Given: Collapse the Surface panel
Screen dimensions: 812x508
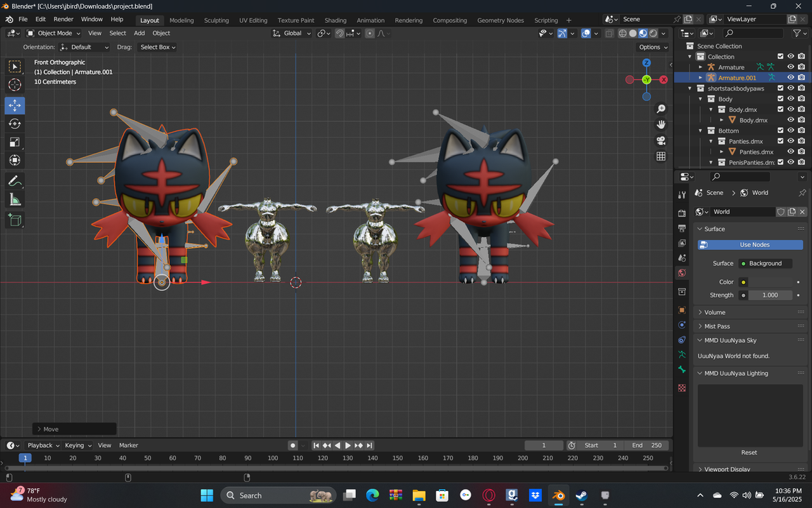Looking at the screenshot, I should 714,229.
